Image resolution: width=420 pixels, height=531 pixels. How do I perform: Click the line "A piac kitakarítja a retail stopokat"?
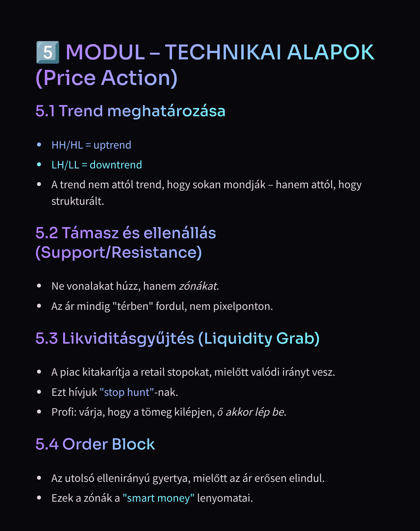pos(193,372)
